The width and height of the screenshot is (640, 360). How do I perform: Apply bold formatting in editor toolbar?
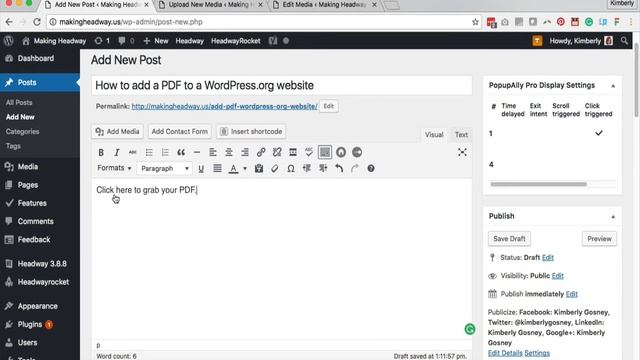pyautogui.click(x=101, y=152)
